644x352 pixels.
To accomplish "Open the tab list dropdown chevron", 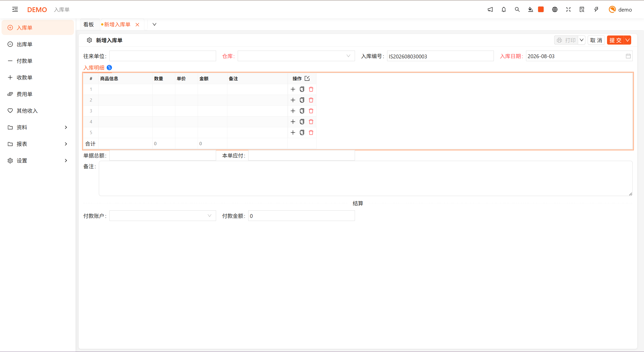I will (x=154, y=24).
